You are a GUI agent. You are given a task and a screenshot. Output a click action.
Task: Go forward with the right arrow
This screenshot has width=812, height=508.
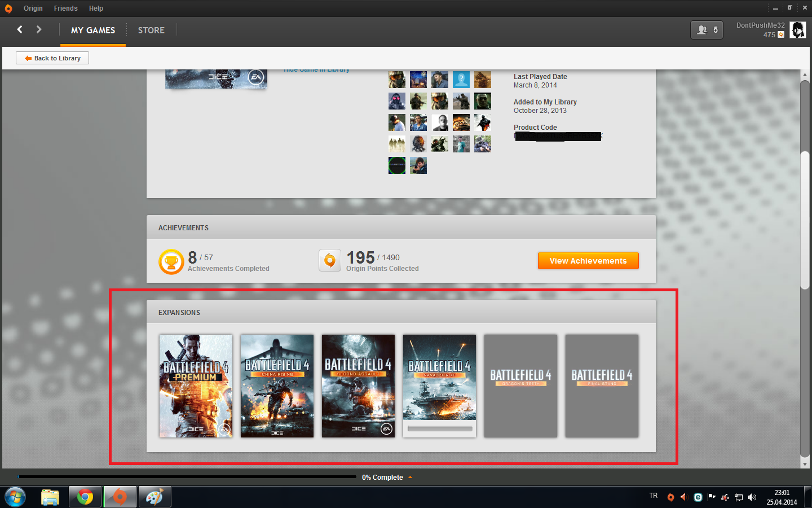point(39,29)
